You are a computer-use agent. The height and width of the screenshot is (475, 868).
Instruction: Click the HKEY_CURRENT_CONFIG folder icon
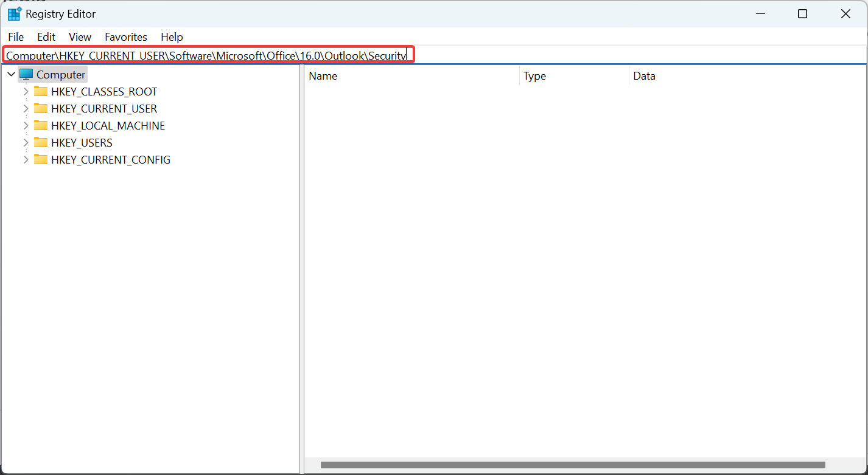[x=41, y=160]
